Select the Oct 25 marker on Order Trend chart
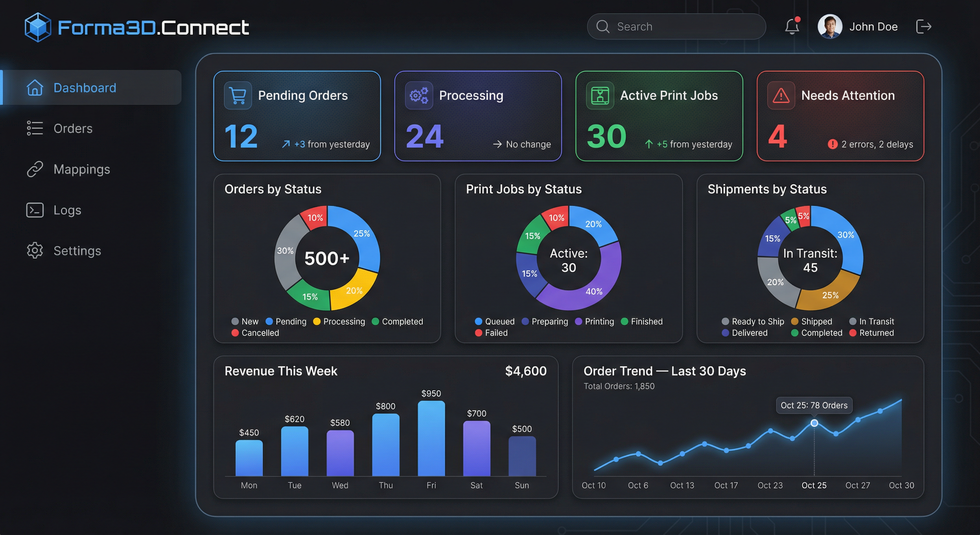Screen dimensions: 980x535 click(x=814, y=422)
